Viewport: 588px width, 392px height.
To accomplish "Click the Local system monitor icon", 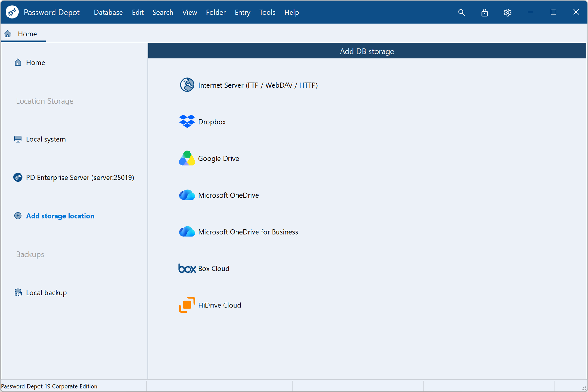I will [x=18, y=139].
